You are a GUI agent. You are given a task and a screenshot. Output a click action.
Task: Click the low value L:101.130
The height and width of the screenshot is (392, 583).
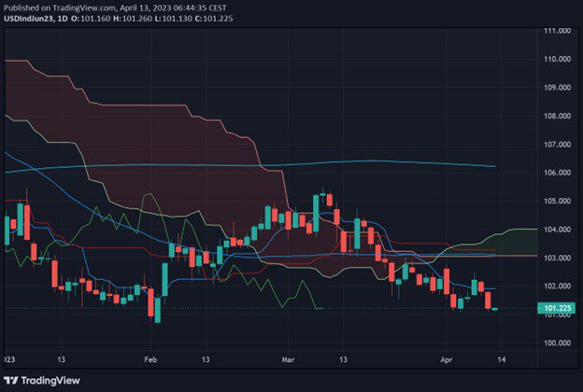click(173, 19)
